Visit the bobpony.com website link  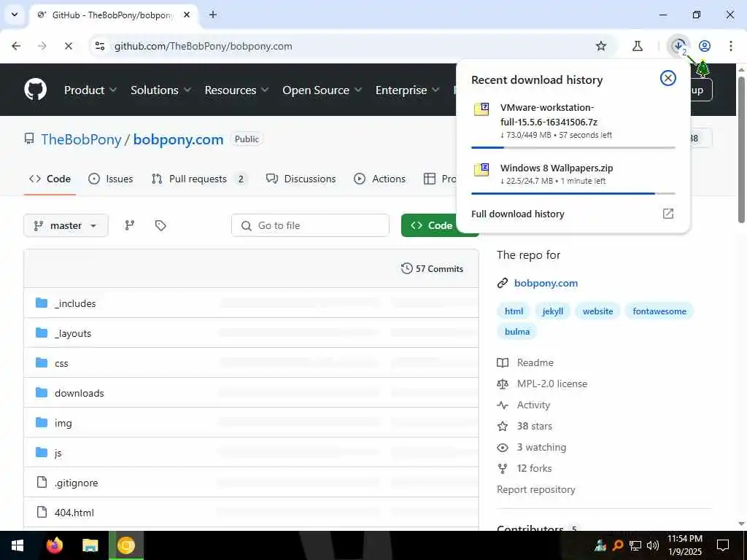(546, 283)
